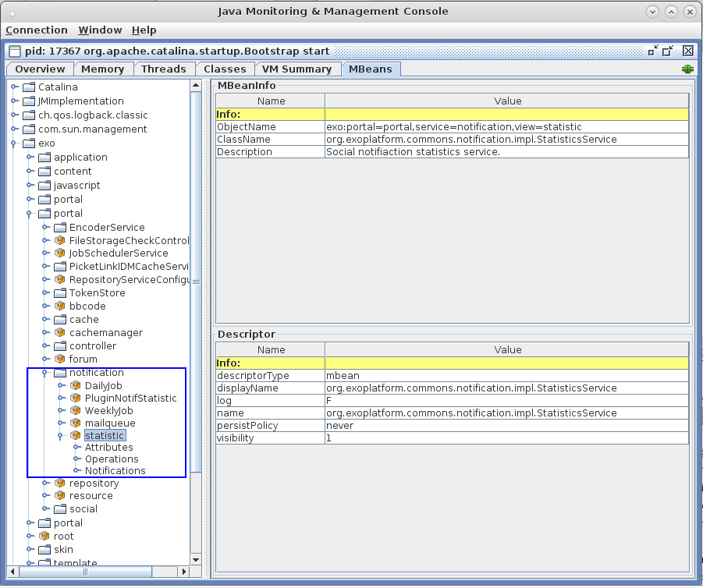Click the repository MBean icon
703x588 pixels.
point(59,484)
